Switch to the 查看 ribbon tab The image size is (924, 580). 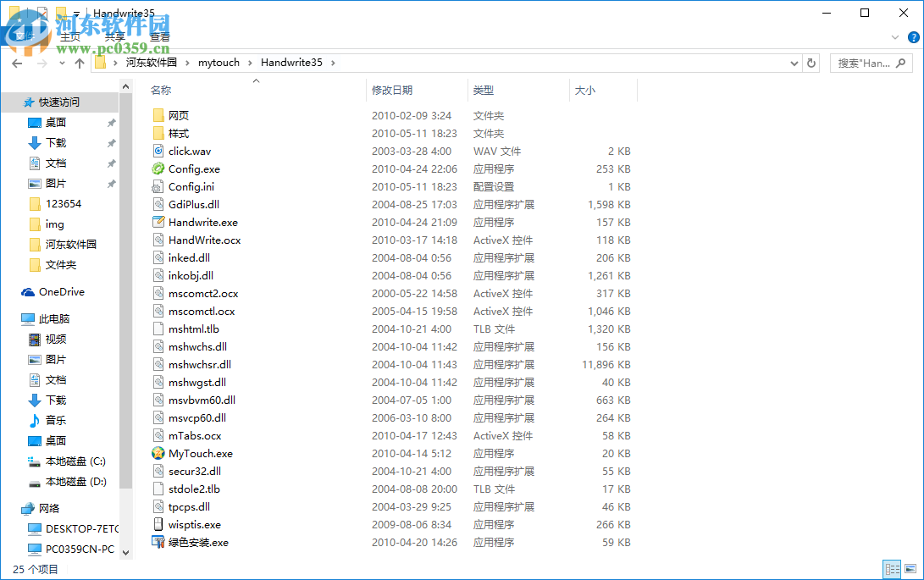click(x=159, y=36)
